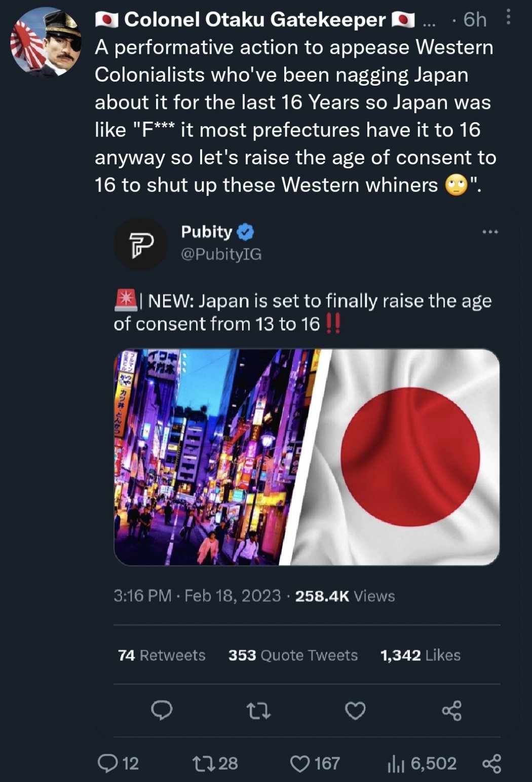Open the Japan flag and street image
This screenshot has height=782, width=532.
point(307,457)
